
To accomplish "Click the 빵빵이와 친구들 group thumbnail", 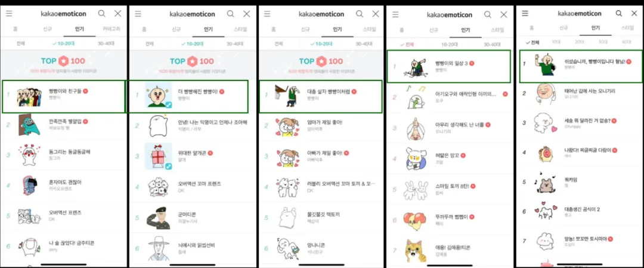I will [29, 97].
